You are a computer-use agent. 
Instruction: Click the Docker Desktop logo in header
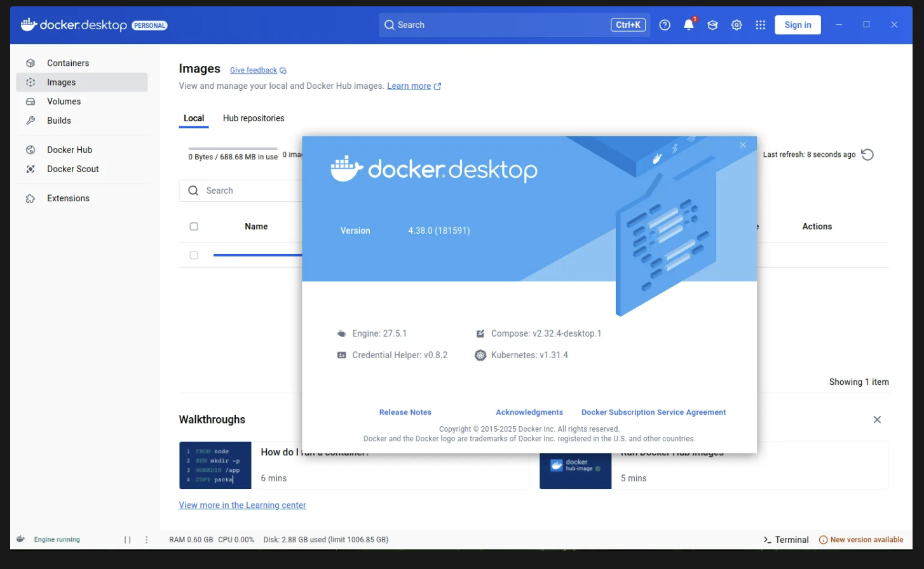click(74, 25)
